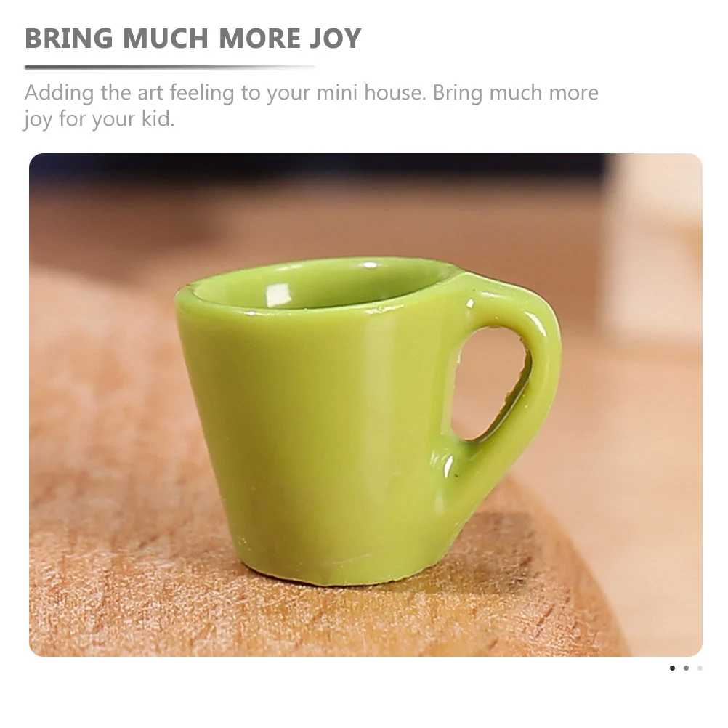Select the first black carousel dot
The image size is (728, 728).
pos(672,668)
